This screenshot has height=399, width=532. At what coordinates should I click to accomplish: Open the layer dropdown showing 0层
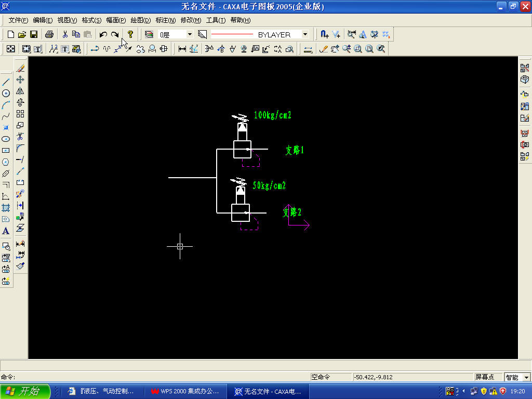coord(176,35)
